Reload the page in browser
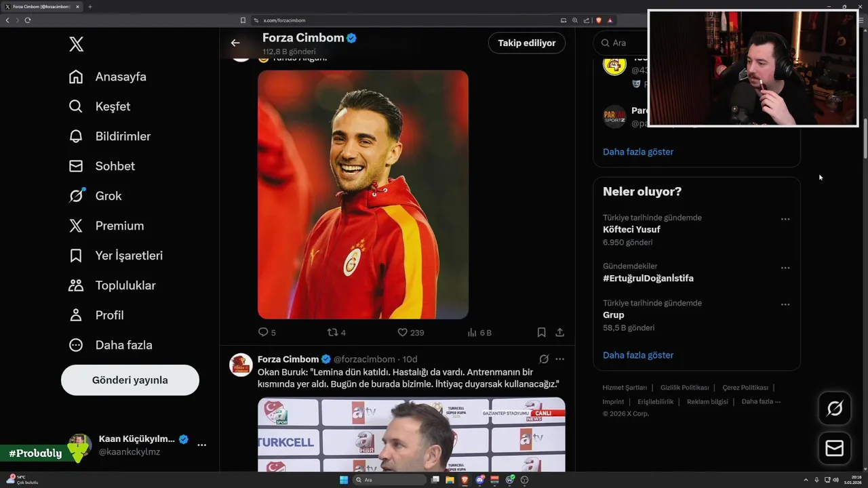Image resolution: width=868 pixels, height=488 pixels. [27, 20]
